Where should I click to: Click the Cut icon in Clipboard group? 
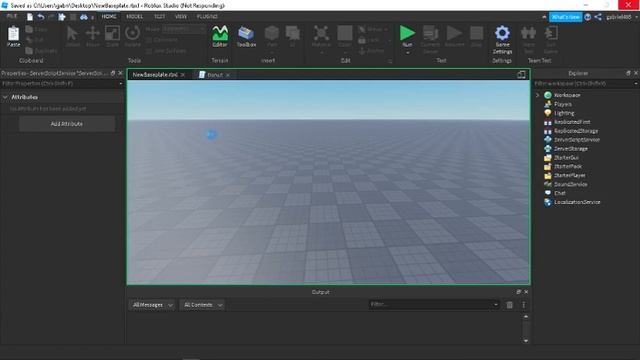29,40
